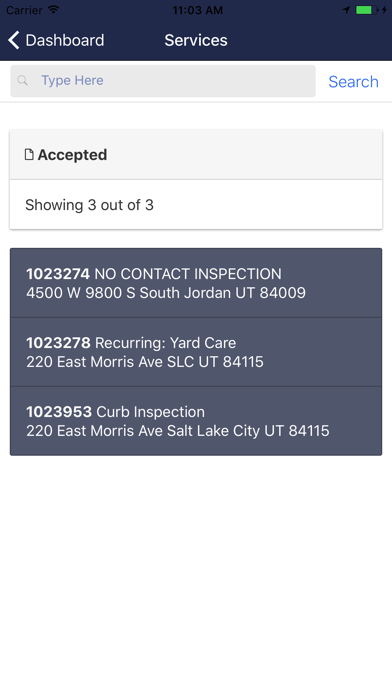Screen dimensions: 392x696
Task: Click the Services title
Action: [196, 40]
